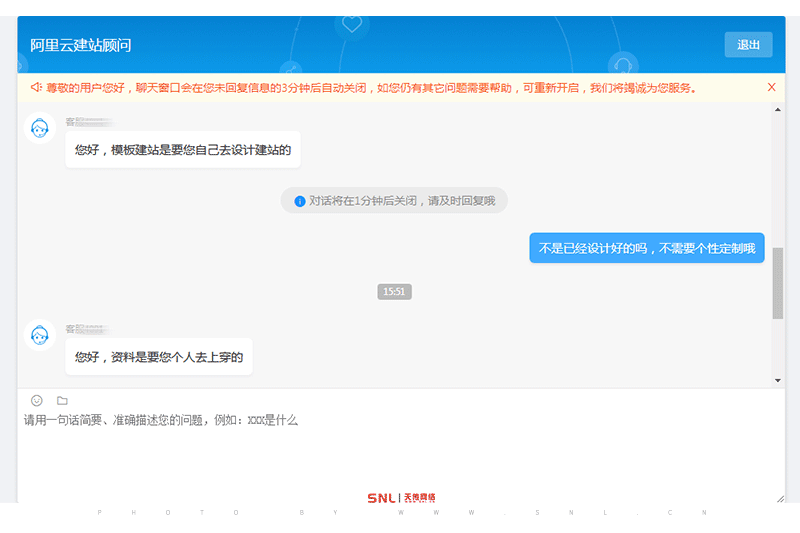Click the 15:51 timestamp label
Screen dimensions: 800x533
(394, 292)
